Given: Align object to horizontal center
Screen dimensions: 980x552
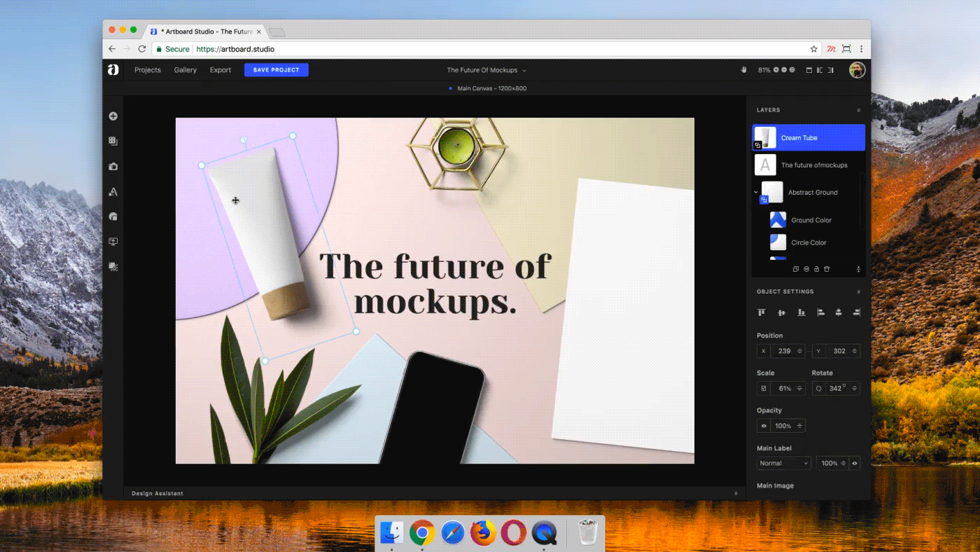Looking at the screenshot, I should click(x=839, y=312).
